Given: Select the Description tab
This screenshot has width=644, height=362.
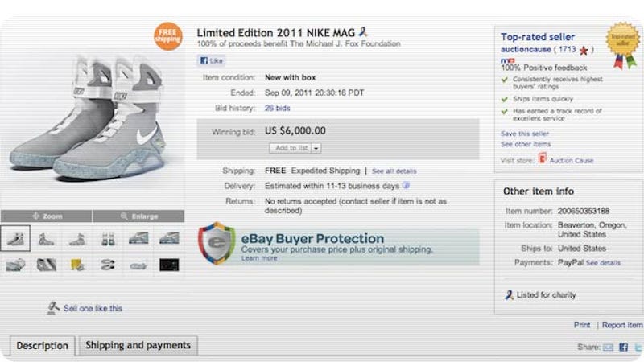Looking at the screenshot, I should coord(43,346).
